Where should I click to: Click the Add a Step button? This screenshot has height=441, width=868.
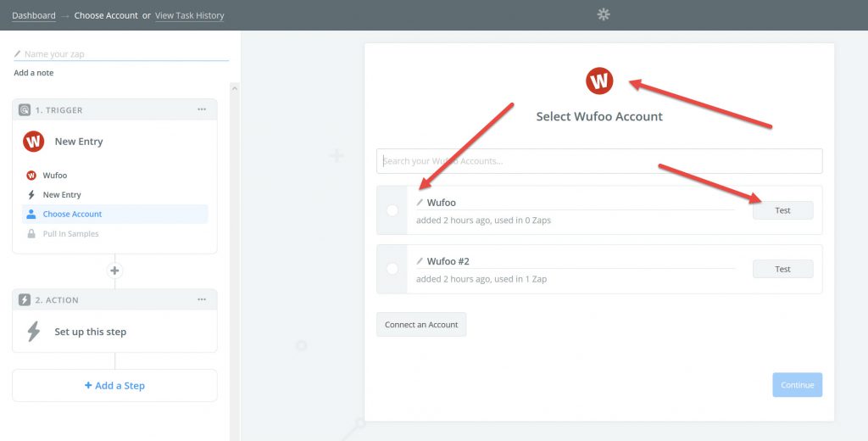(x=114, y=386)
